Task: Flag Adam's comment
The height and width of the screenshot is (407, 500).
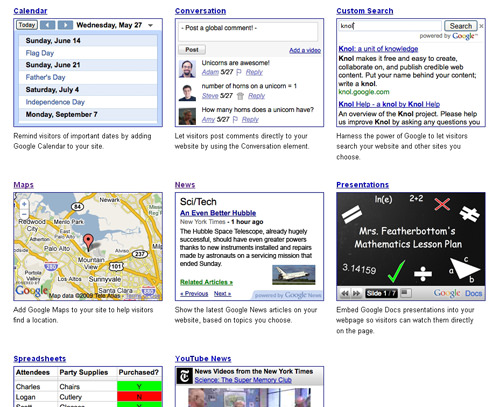Action: [239, 72]
